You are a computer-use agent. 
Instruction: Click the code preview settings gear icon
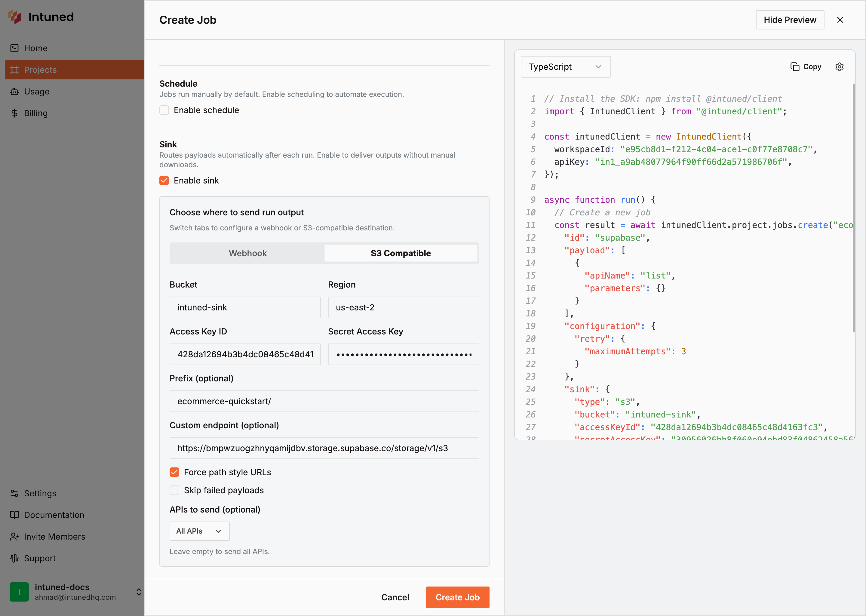click(x=840, y=67)
